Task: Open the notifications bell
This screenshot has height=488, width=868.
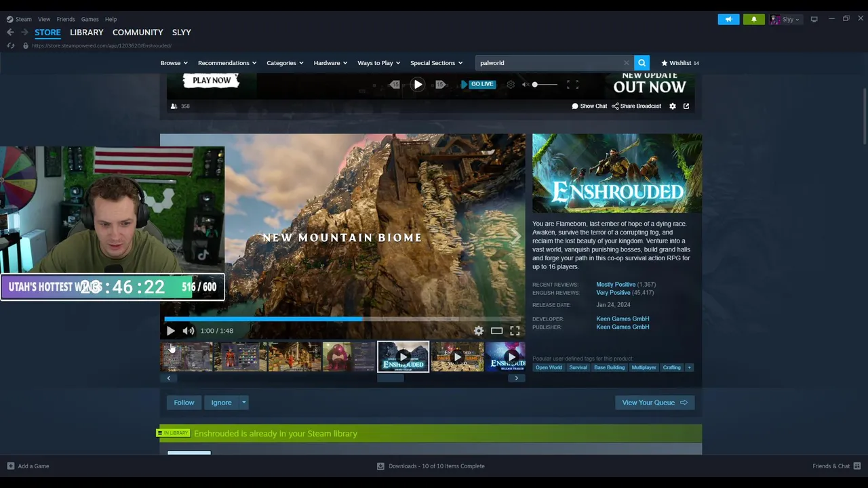Action: click(x=753, y=19)
